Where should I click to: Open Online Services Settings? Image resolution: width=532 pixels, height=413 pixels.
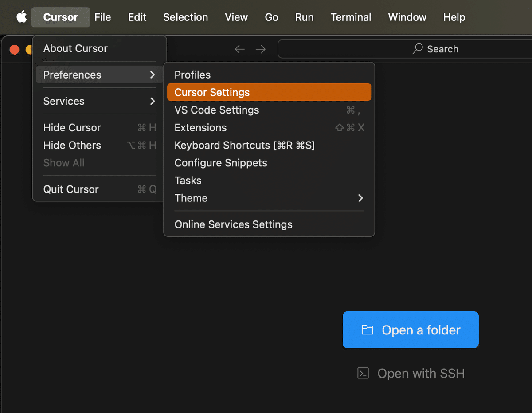(x=269, y=224)
